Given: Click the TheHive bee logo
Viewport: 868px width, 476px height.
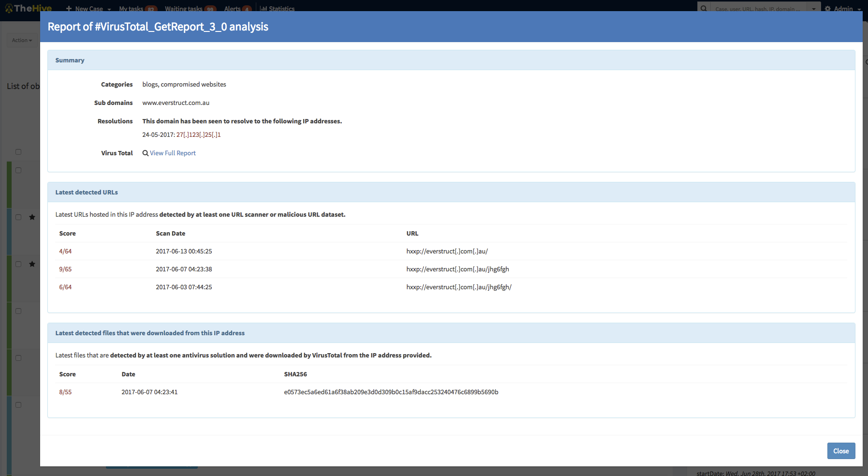Looking at the screenshot, I should click(x=9, y=8).
